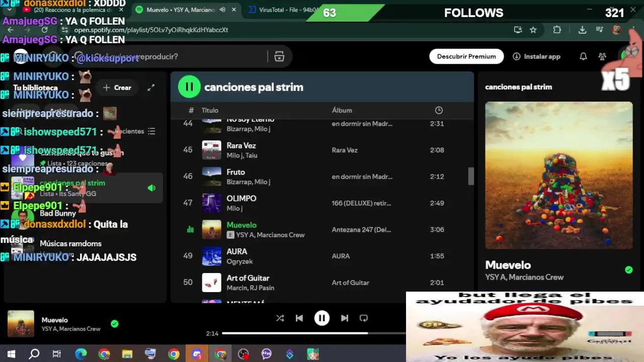Click Descubrir Premium button
This screenshot has height=362, width=644.
pyautogui.click(x=466, y=56)
